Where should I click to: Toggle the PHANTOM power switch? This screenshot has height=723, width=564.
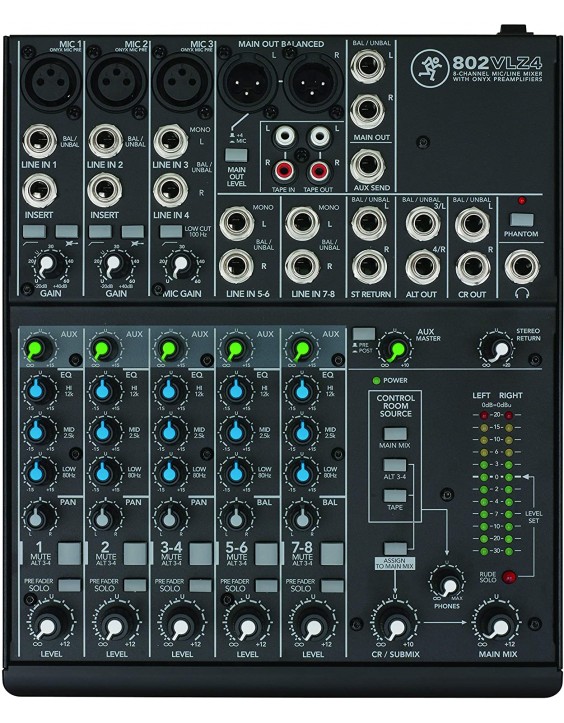[522, 219]
